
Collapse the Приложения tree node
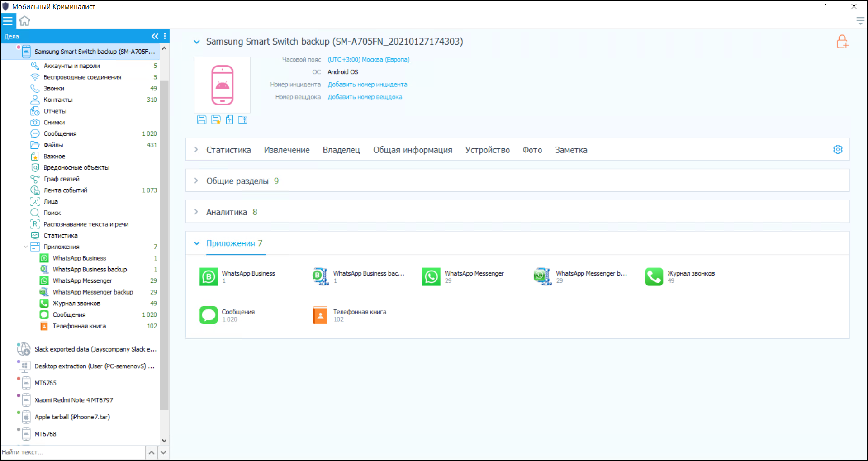tap(25, 247)
